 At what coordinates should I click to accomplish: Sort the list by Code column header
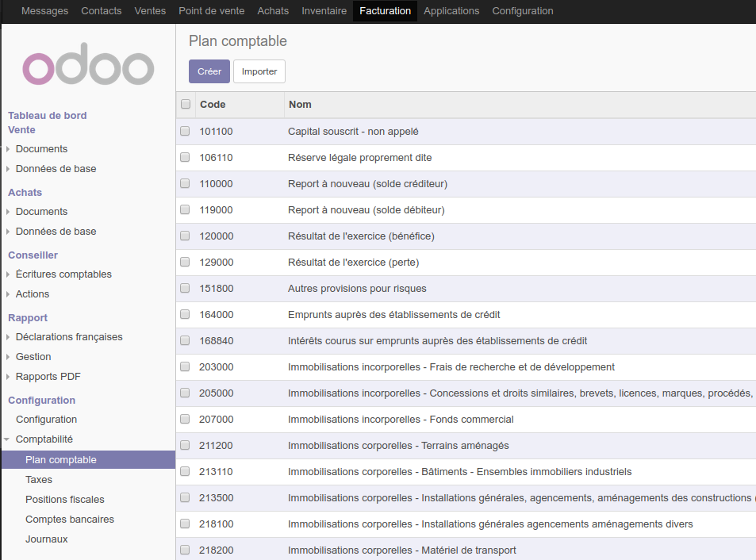tap(213, 105)
